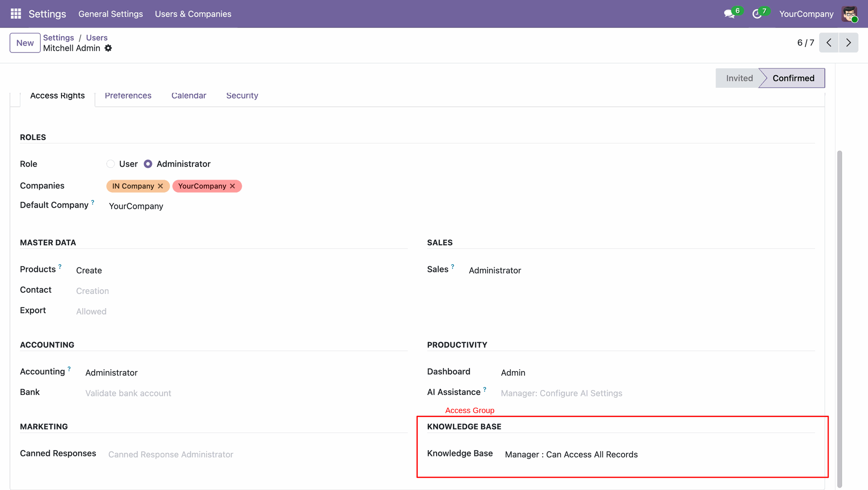The height and width of the screenshot is (490, 868).
Task: Click the Invited status stage
Action: point(739,78)
